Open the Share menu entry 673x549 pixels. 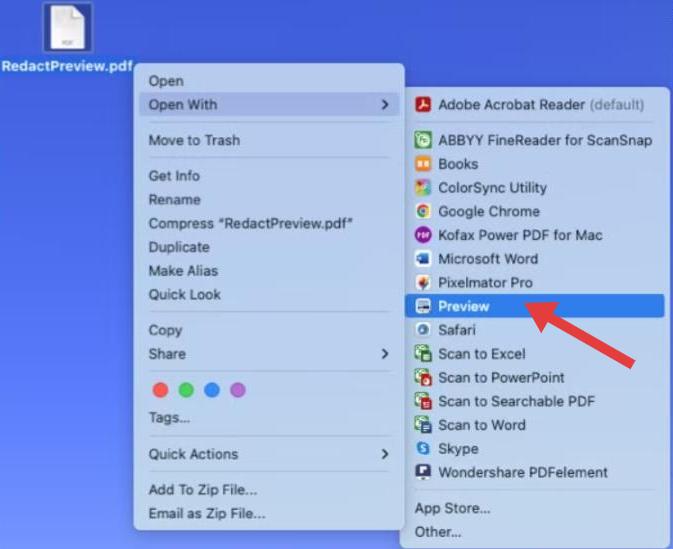[x=269, y=354]
